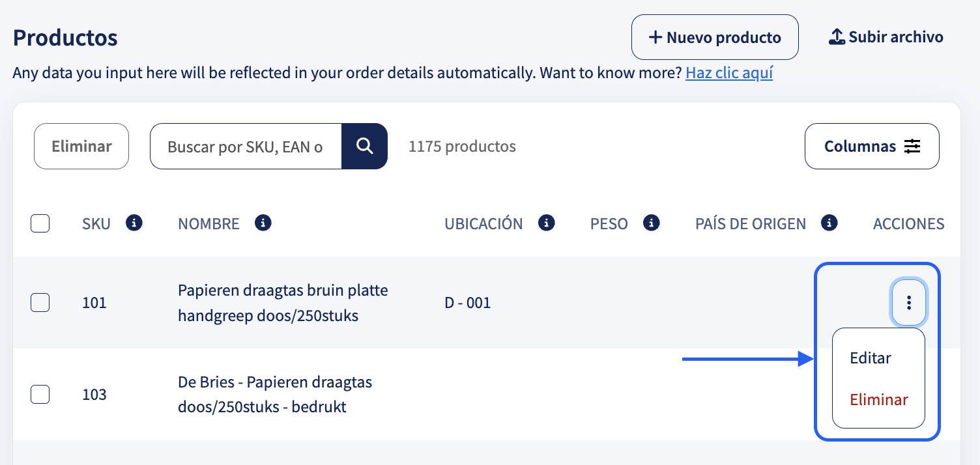This screenshot has width=980, height=465.
Task: Open the Haz clic aquí link
Action: 729,72
